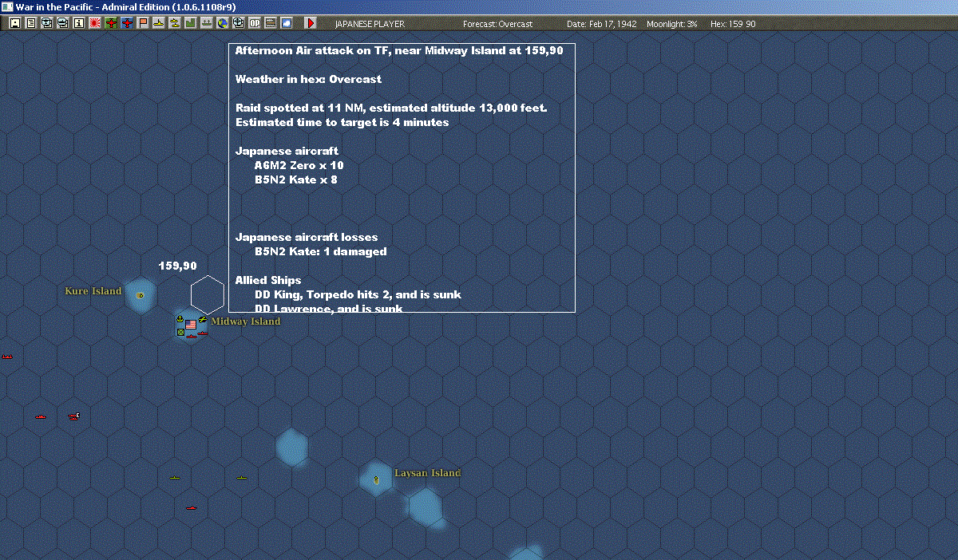Click the brown film strip toolbar icon
Viewport: 958px width, 560px height.
click(270, 23)
